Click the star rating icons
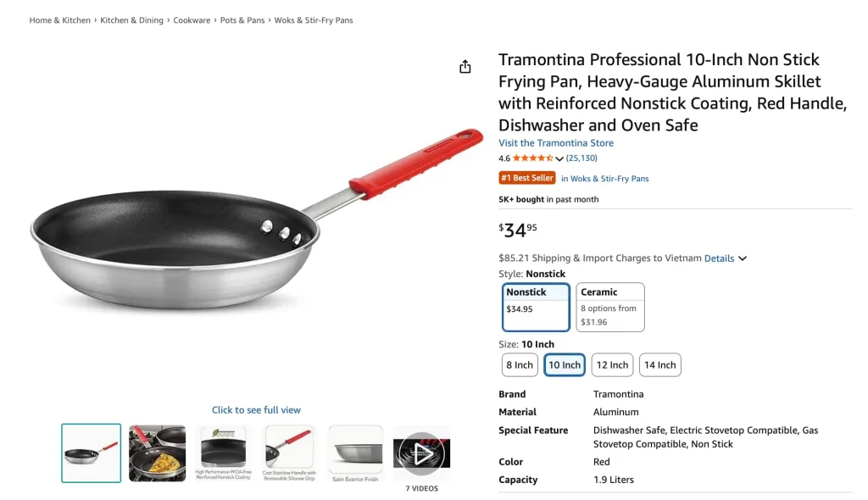868x500 pixels. tap(532, 158)
